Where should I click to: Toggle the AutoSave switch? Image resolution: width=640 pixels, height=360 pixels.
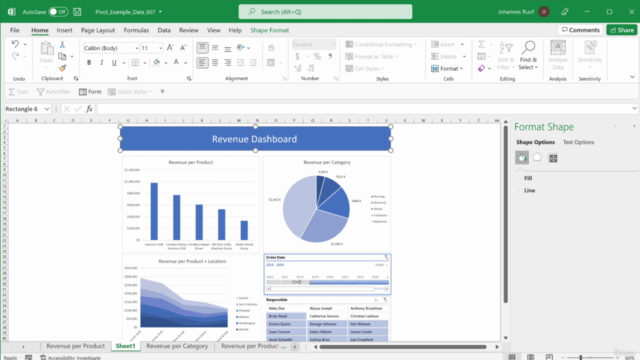point(58,12)
